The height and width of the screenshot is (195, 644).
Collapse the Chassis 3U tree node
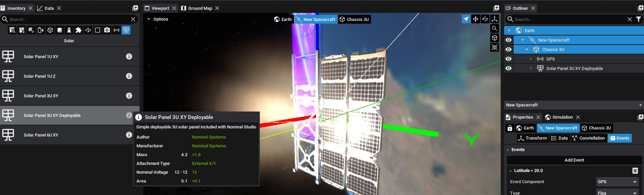point(527,49)
